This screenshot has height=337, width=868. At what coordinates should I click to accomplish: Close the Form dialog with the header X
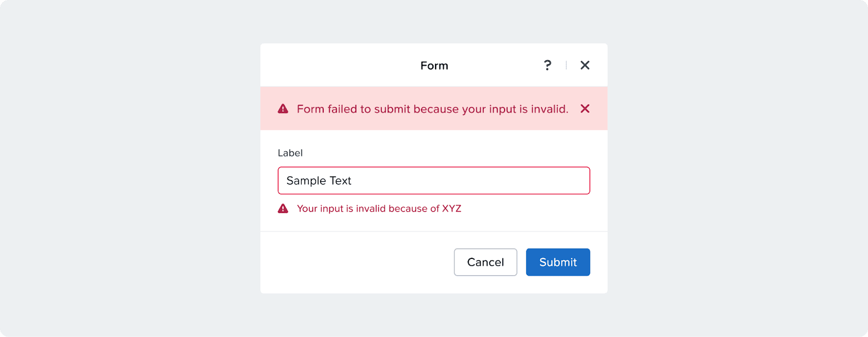coord(585,65)
